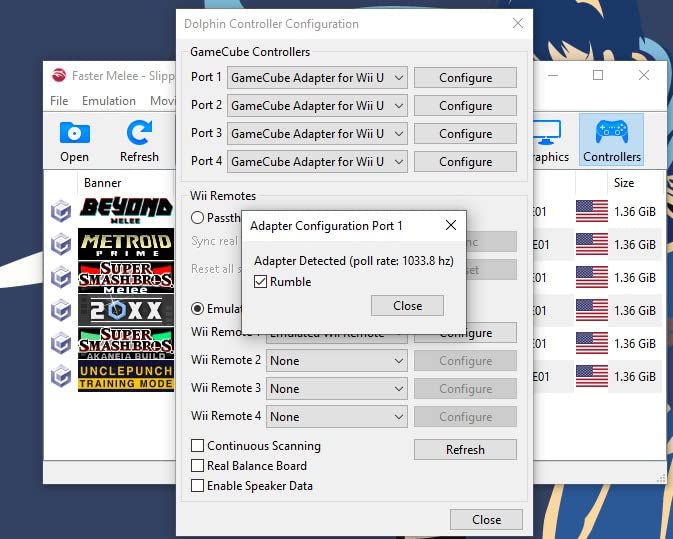Open a disc with the Open toolbar icon
The height and width of the screenshot is (539, 673).
click(75, 142)
